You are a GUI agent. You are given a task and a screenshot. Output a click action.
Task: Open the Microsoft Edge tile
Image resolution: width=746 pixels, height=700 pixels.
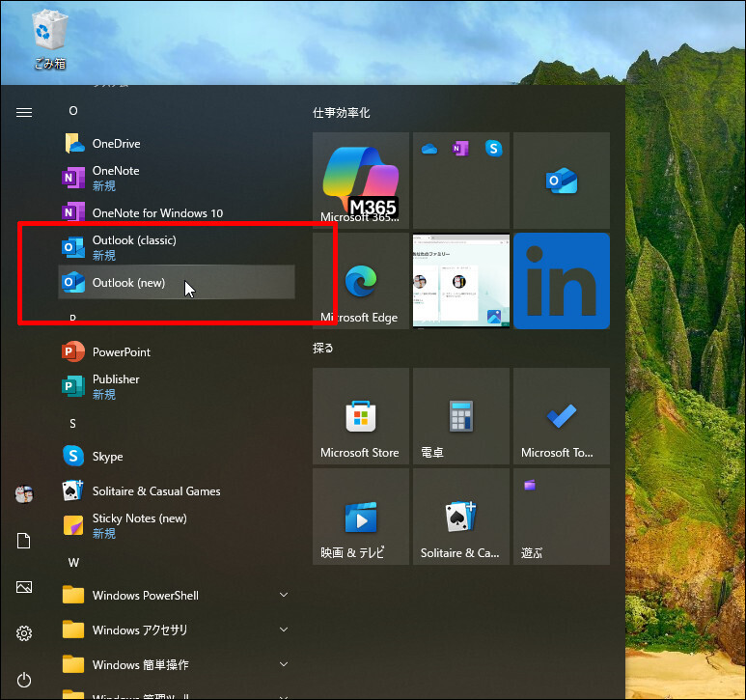tap(361, 281)
